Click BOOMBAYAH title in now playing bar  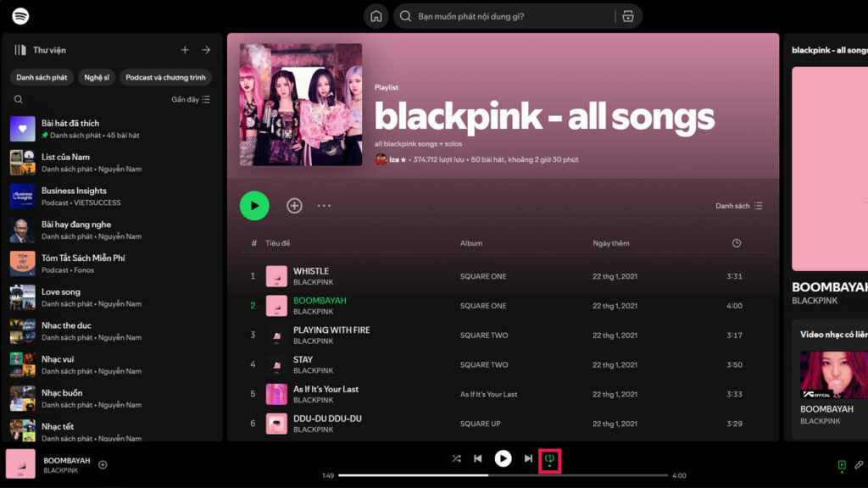click(66, 460)
